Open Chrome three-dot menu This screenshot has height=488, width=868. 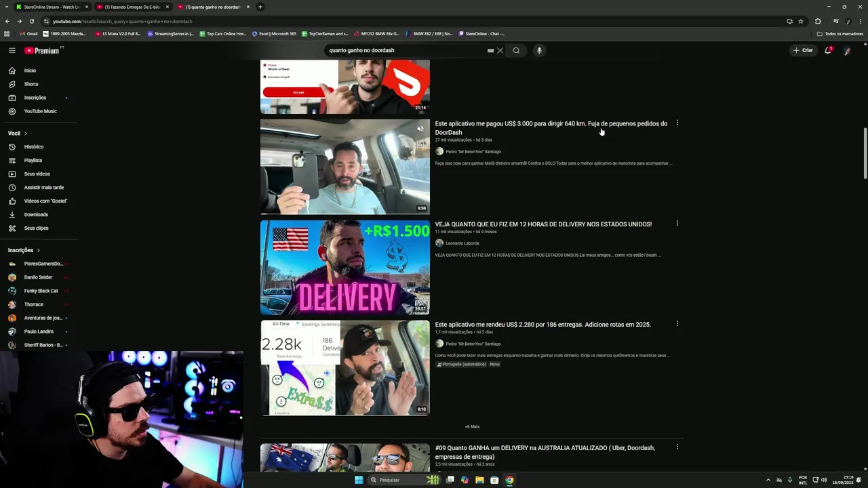[x=861, y=21]
